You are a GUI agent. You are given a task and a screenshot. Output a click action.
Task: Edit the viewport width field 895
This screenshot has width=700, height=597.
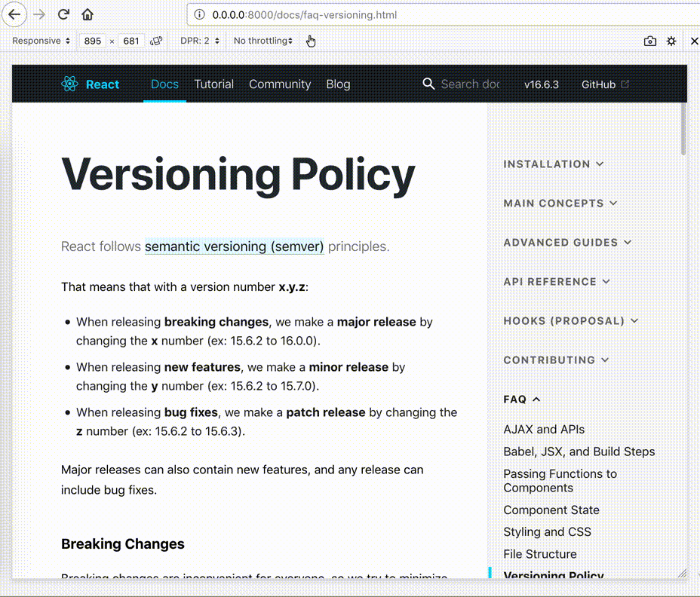pos(93,41)
